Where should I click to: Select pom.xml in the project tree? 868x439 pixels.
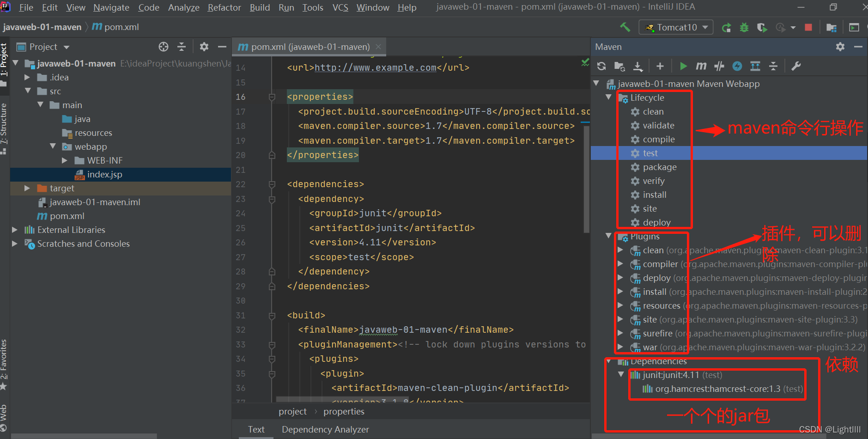pos(67,216)
